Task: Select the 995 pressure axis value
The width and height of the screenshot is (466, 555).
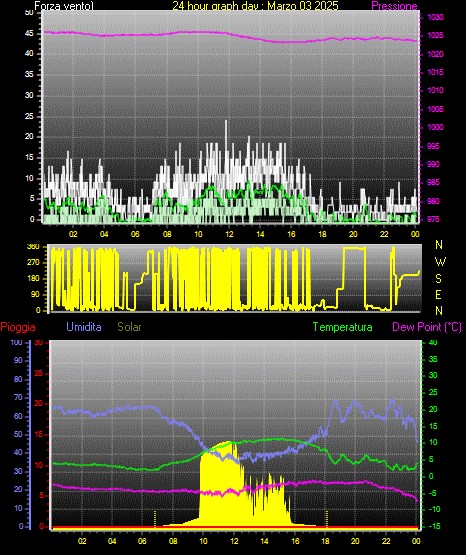Action: 433,146
